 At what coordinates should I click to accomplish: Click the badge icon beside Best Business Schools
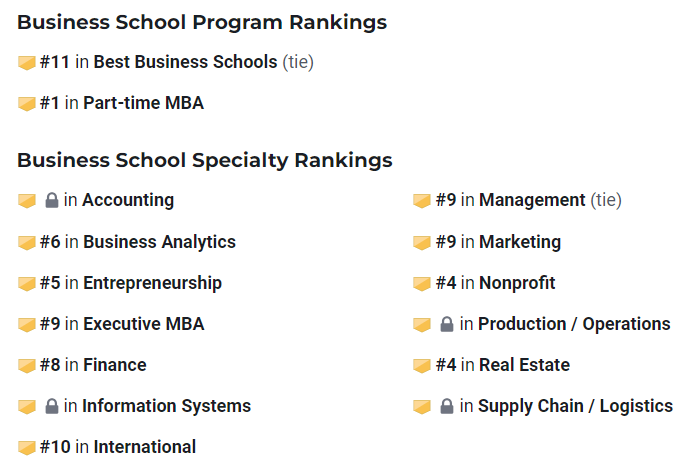[27, 63]
